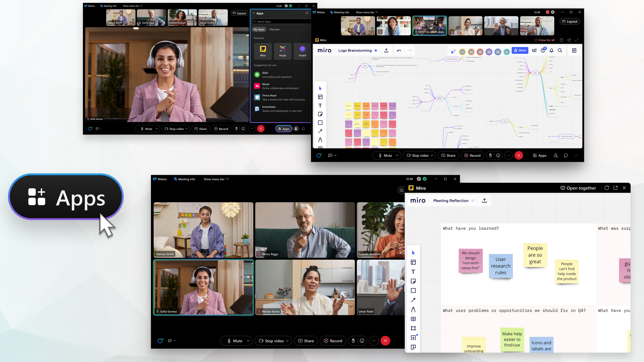Image resolution: width=644 pixels, height=362 pixels.
Task: Click the Miro text tool icon
Action: click(413, 271)
